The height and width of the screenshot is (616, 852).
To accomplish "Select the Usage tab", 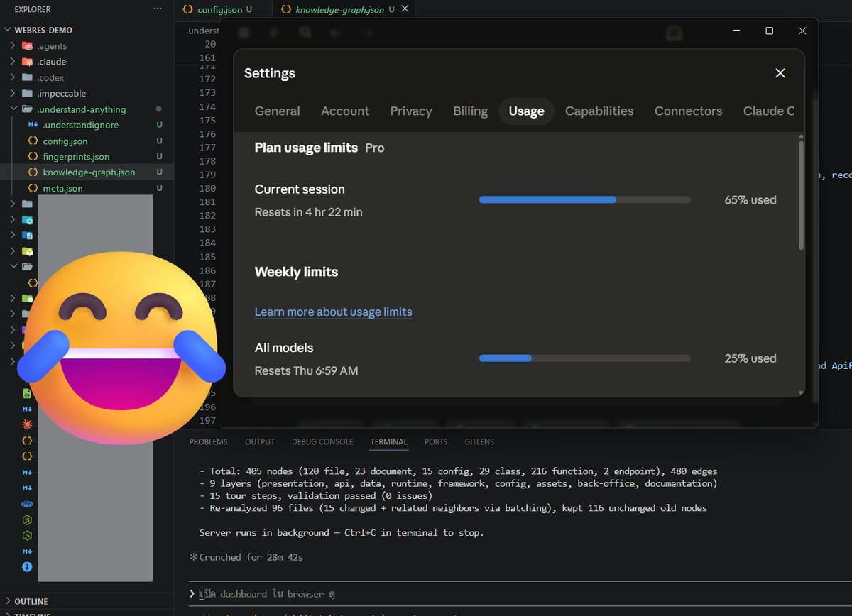I will coord(526,111).
